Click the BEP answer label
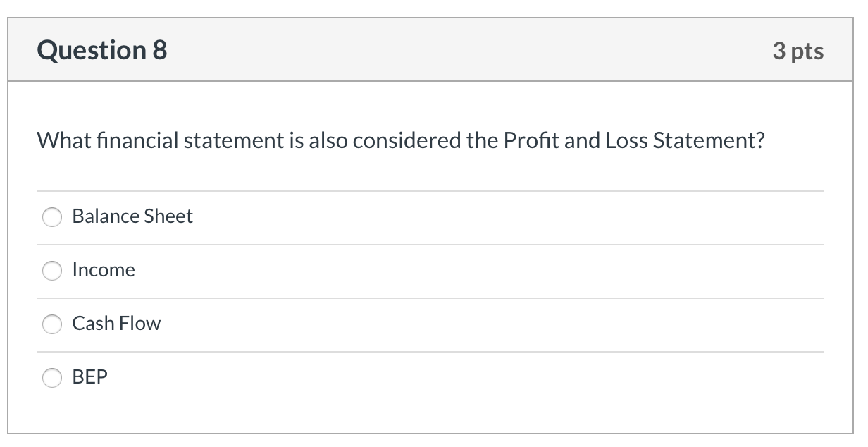Viewport: 868px width, 447px height. pyautogui.click(x=89, y=378)
